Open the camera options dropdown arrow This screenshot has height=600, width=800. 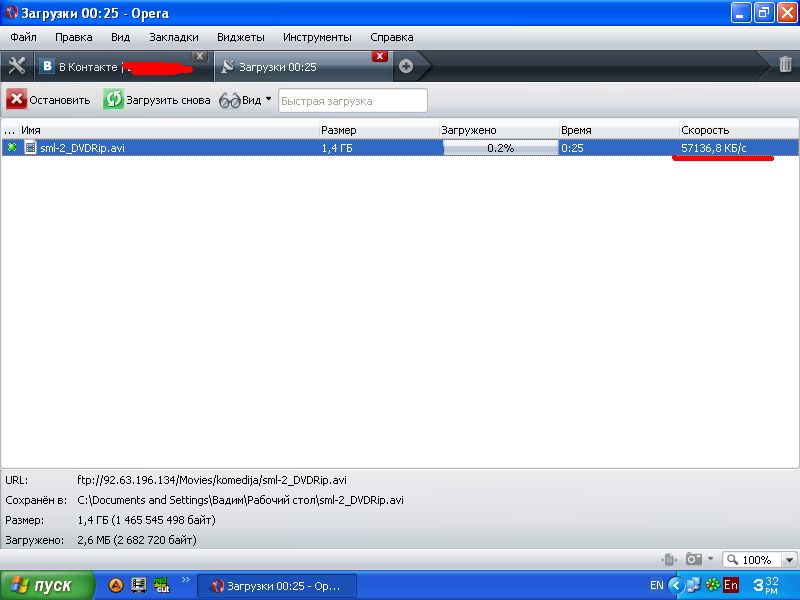coord(710,559)
